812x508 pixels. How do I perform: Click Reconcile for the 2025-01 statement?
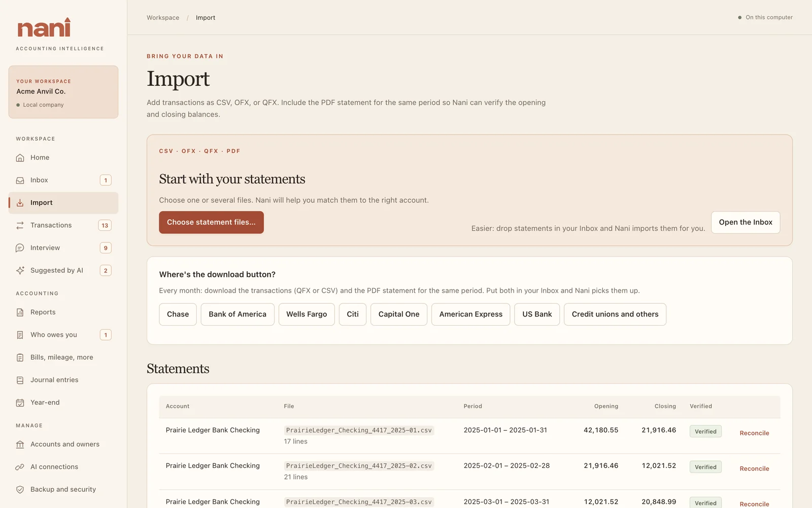click(754, 433)
